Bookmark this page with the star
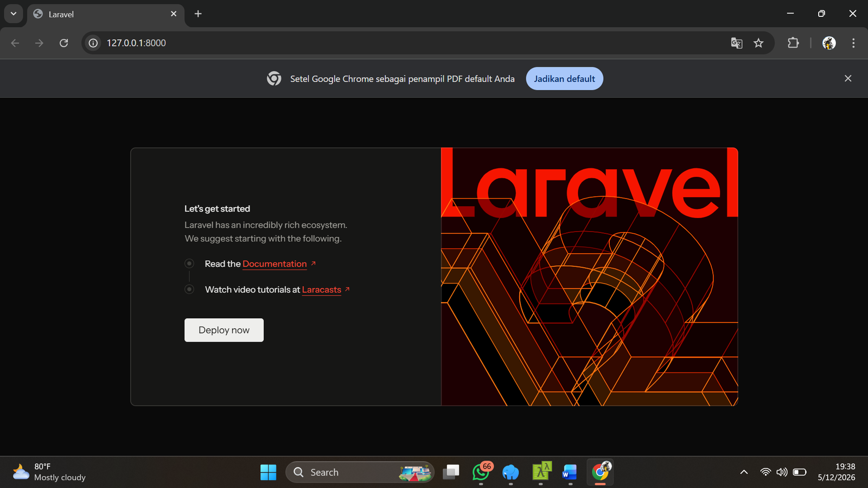Viewport: 868px width, 488px height. [758, 43]
